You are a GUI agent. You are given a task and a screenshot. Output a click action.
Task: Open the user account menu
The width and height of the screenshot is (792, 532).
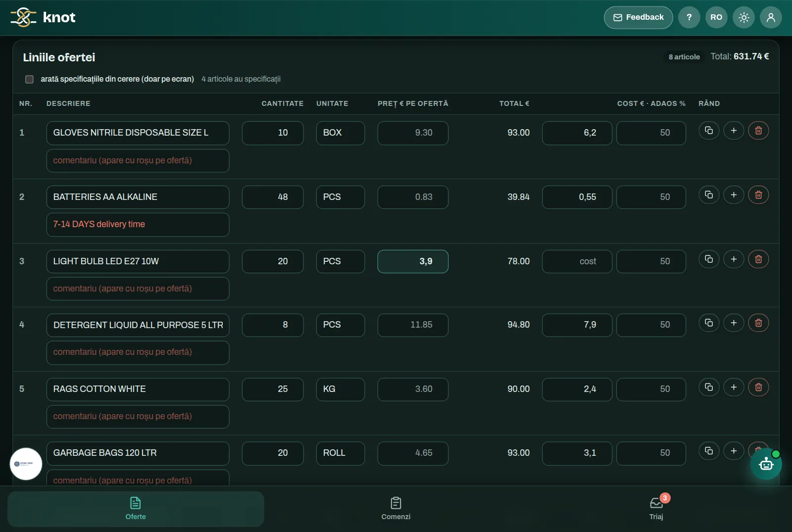click(771, 17)
